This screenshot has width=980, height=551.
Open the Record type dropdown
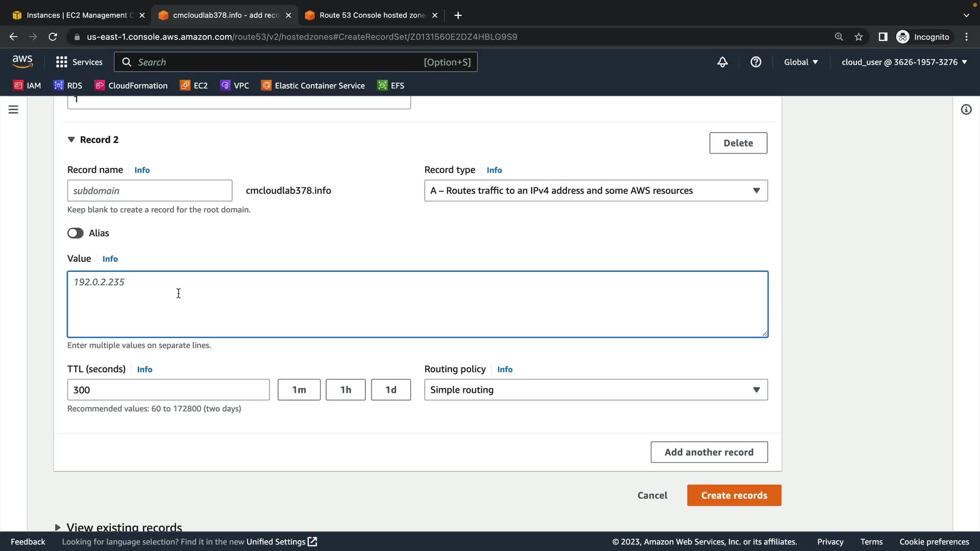(x=596, y=190)
